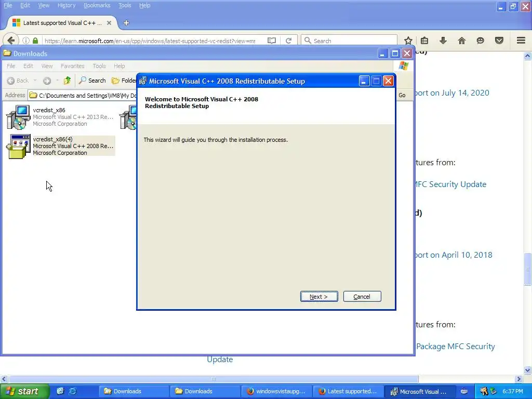Click the link ending July 14, 2020

[x=453, y=93]
